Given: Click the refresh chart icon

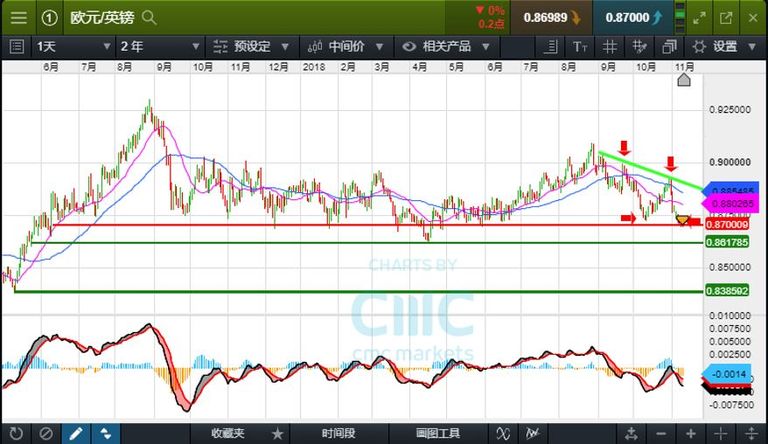Looking at the screenshot, I should click(x=16, y=433).
